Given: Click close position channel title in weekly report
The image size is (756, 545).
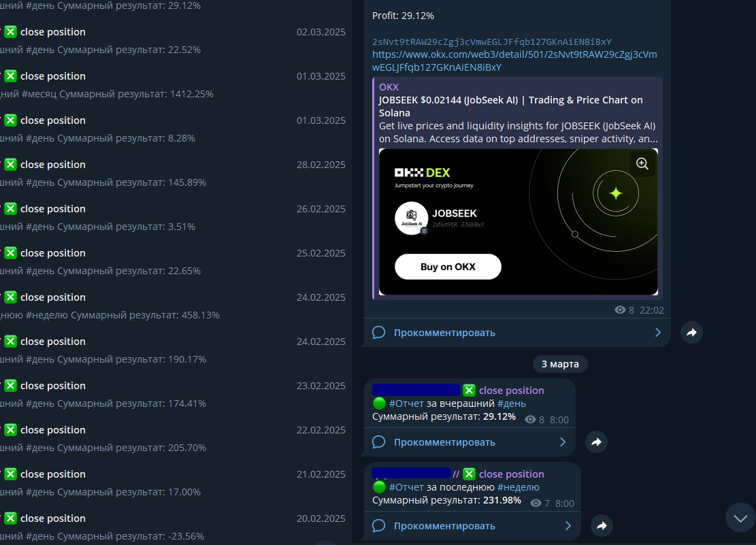Looking at the screenshot, I should click(x=512, y=474).
